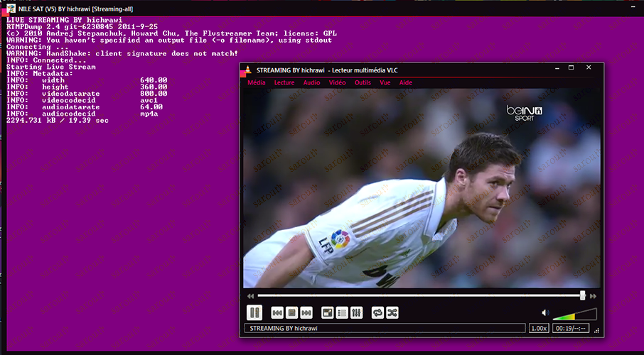Open the Outils menu
Screen dimensions: 644x355
[363, 82]
